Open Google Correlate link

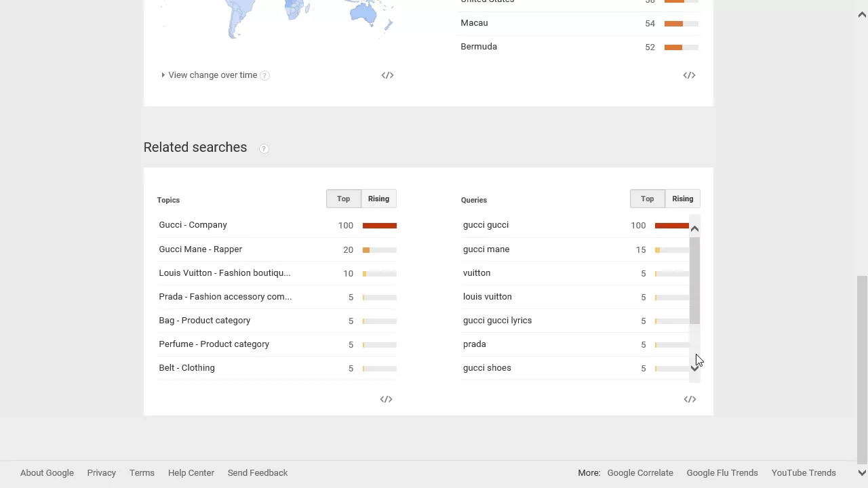pos(640,473)
